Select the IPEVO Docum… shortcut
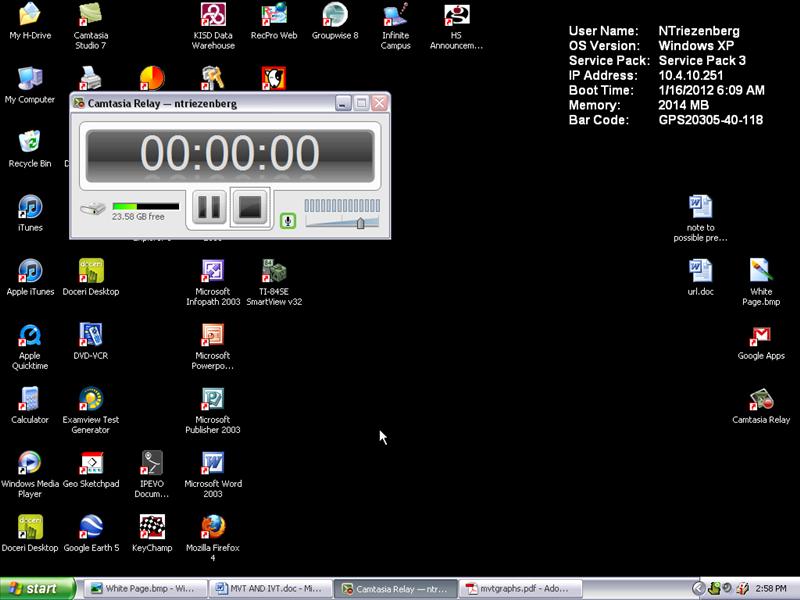 point(152,475)
